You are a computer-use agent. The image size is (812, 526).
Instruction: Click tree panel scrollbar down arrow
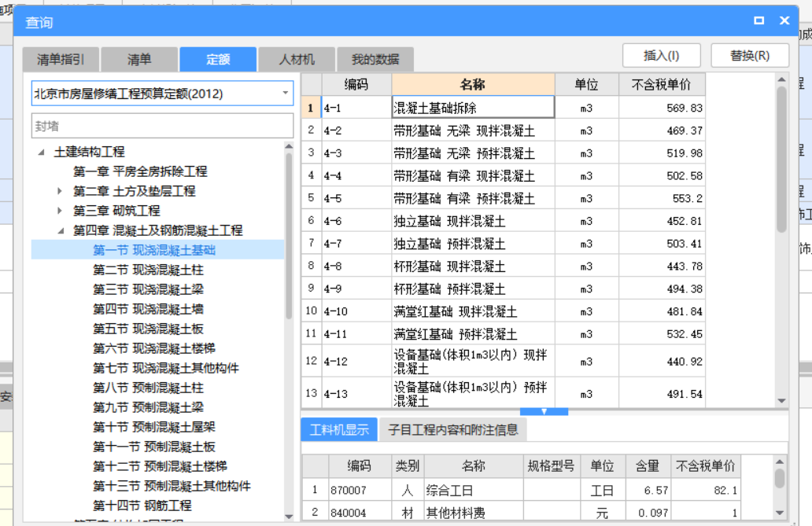289,516
